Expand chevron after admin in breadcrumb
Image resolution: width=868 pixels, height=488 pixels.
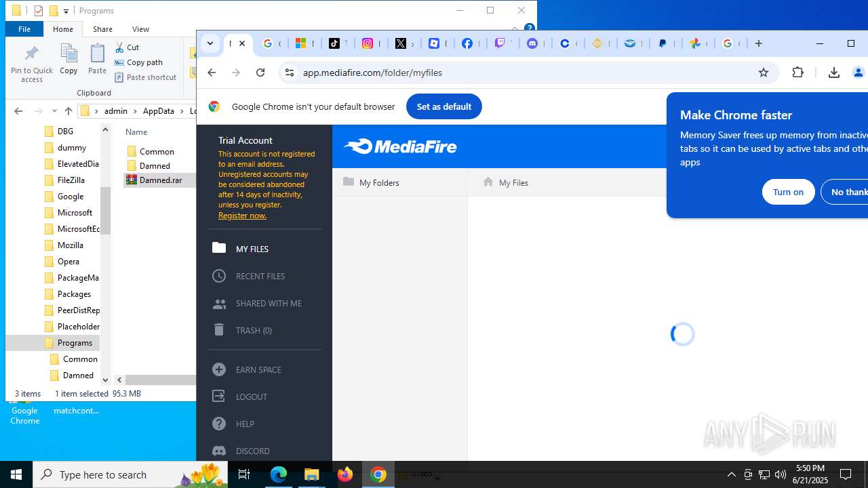click(x=136, y=111)
